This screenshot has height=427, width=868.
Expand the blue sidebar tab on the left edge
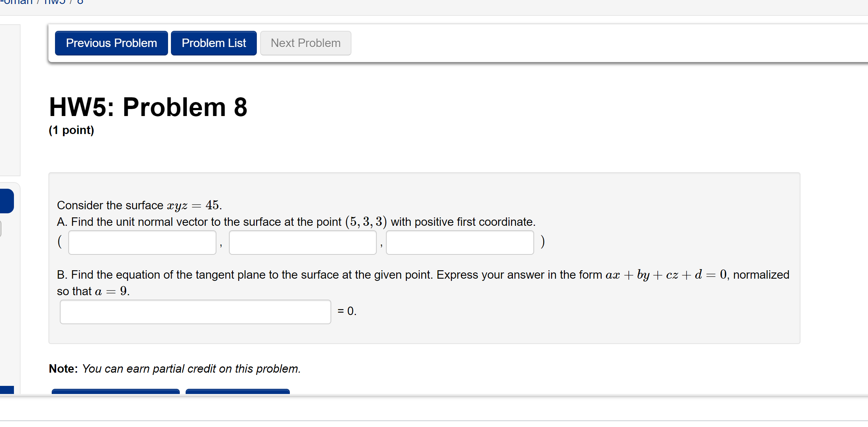point(7,201)
